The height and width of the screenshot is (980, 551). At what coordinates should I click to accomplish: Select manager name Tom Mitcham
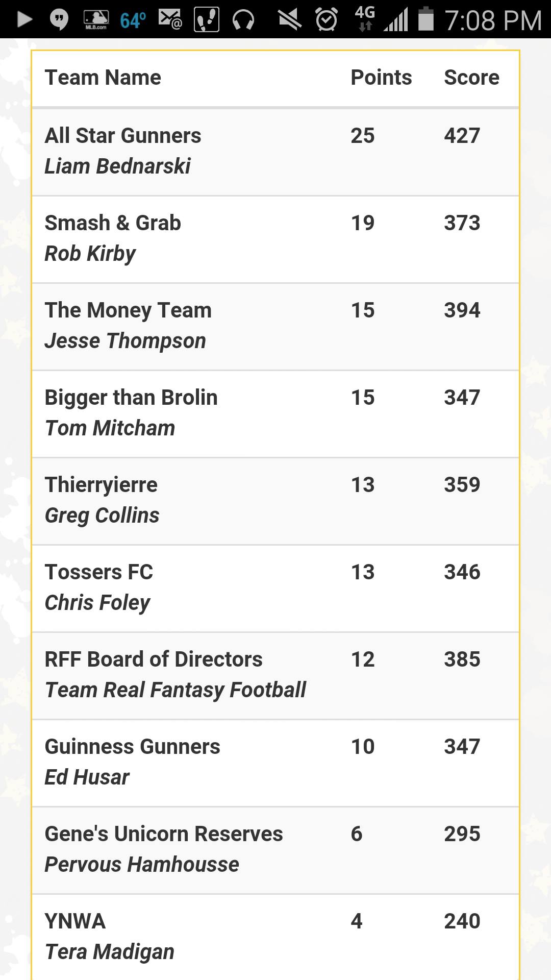pos(110,428)
